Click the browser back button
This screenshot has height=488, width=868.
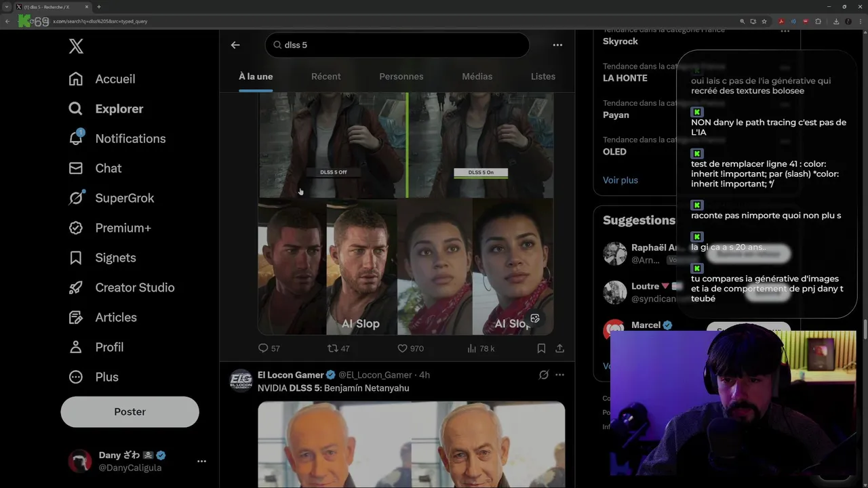[x=7, y=21]
